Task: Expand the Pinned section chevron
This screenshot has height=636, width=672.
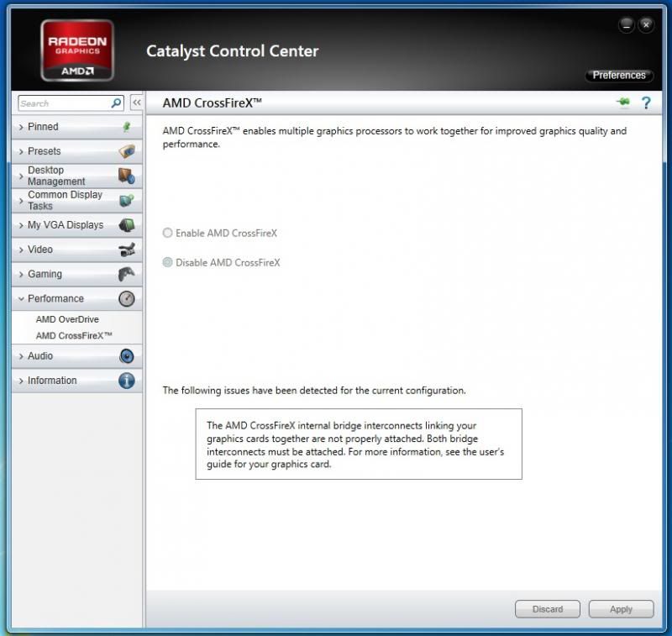Action: [x=21, y=128]
